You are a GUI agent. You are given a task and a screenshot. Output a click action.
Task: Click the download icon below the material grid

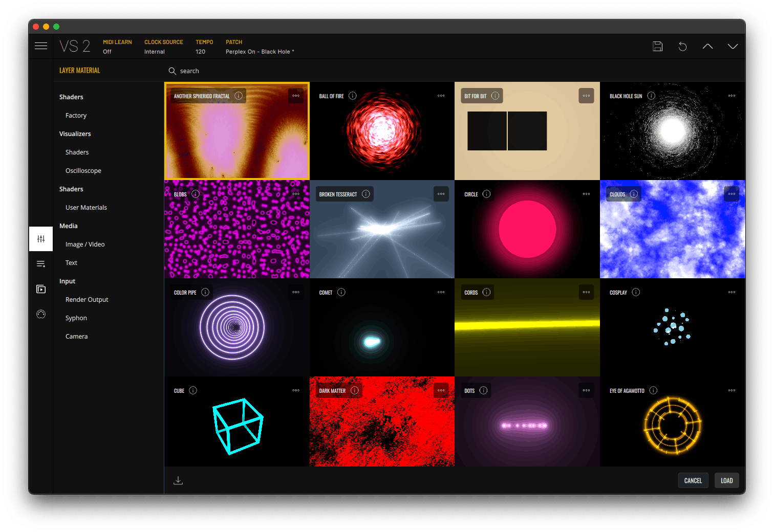pyautogui.click(x=178, y=480)
